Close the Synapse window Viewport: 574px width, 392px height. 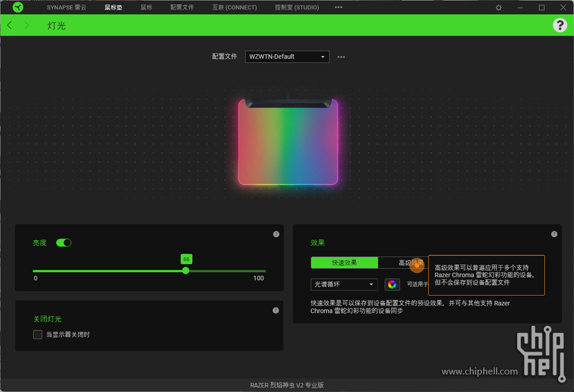[563, 8]
